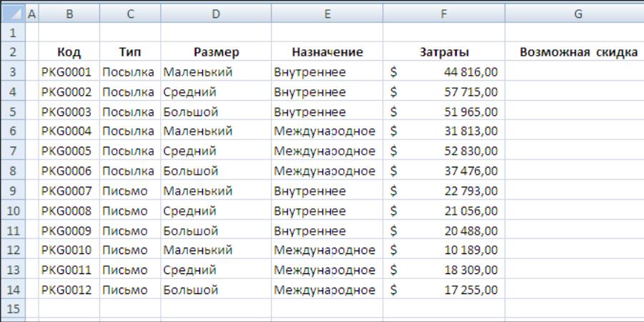
Task: Select column G header
Action: pyautogui.click(x=575, y=14)
